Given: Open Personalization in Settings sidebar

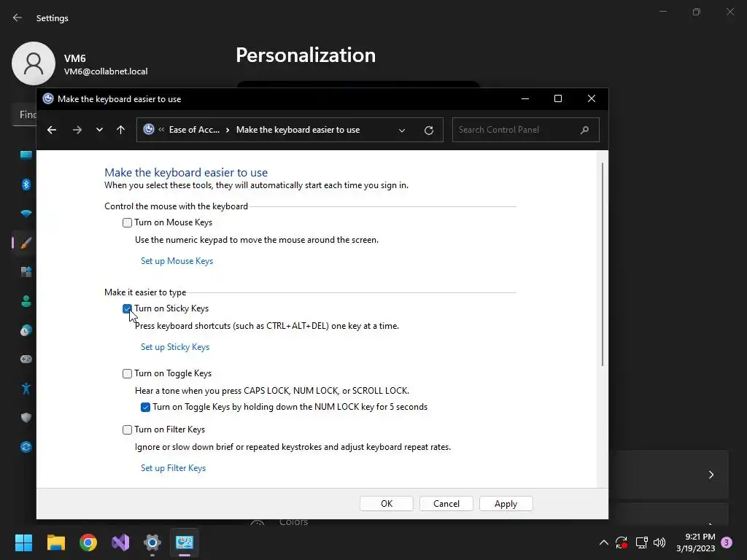Looking at the screenshot, I should 26,243.
